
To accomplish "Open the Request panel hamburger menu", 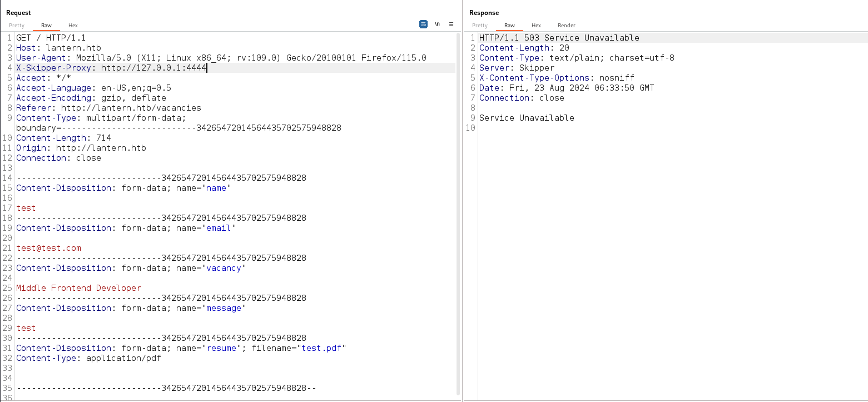I will 451,24.
